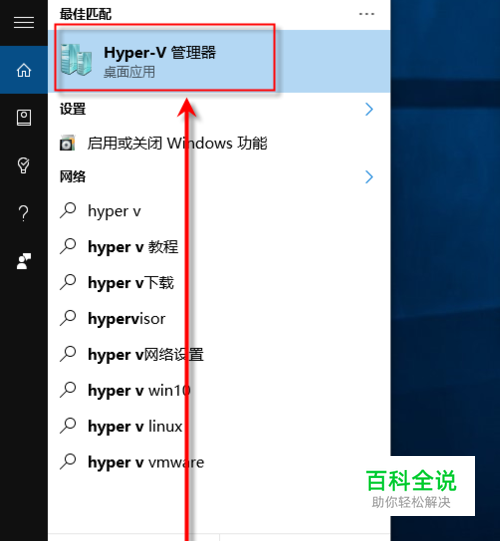The width and height of the screenshot is (500, 541).
Task: Click the icon beside 启用或关闭 Windows 功能
Action: tap(67, 143)
